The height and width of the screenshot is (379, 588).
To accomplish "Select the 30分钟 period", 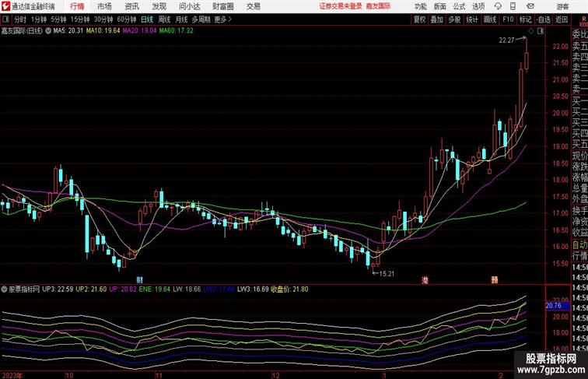I will point(103,19).
